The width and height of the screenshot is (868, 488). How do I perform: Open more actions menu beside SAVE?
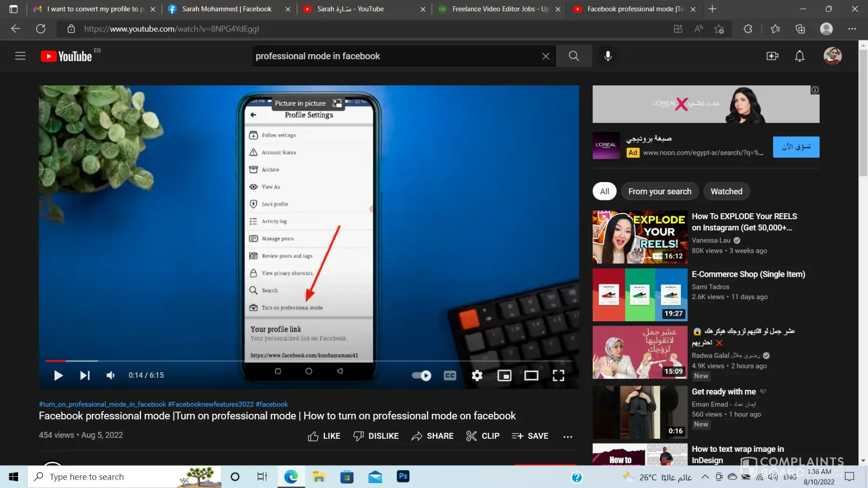[567, 436]
